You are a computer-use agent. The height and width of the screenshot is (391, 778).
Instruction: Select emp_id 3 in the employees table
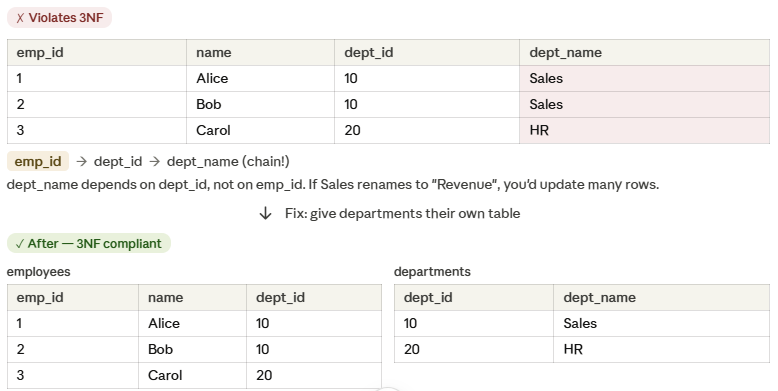point(73,376)
